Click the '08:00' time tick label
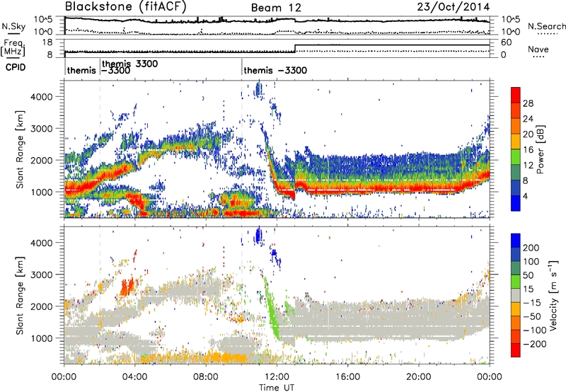 click(x=205, y=377)
